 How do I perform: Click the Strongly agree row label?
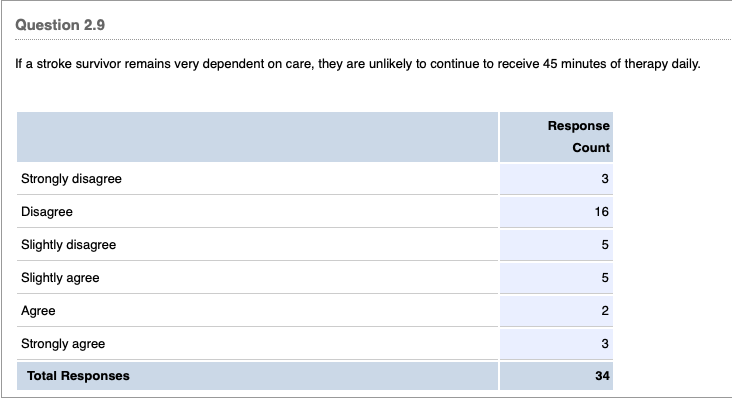[x=63, y=344]
